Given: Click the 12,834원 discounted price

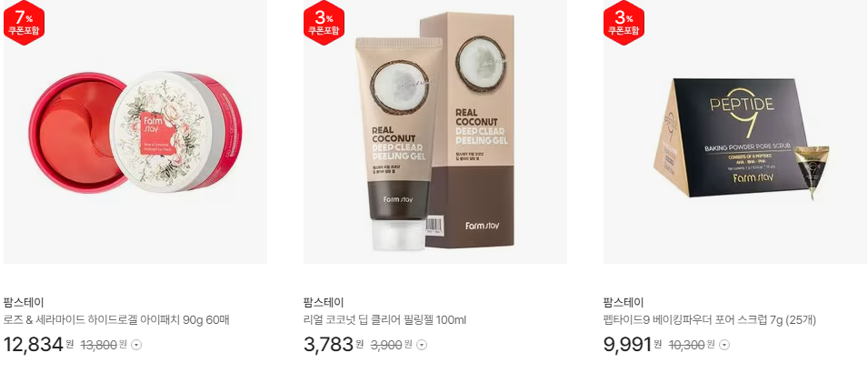Looking at the screenshot, I should click(39, 344).
